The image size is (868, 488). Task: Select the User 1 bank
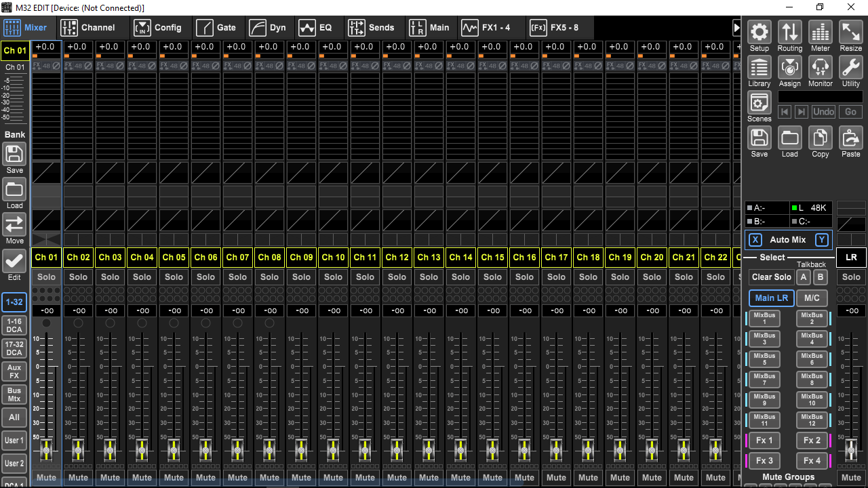coord(14,441)
